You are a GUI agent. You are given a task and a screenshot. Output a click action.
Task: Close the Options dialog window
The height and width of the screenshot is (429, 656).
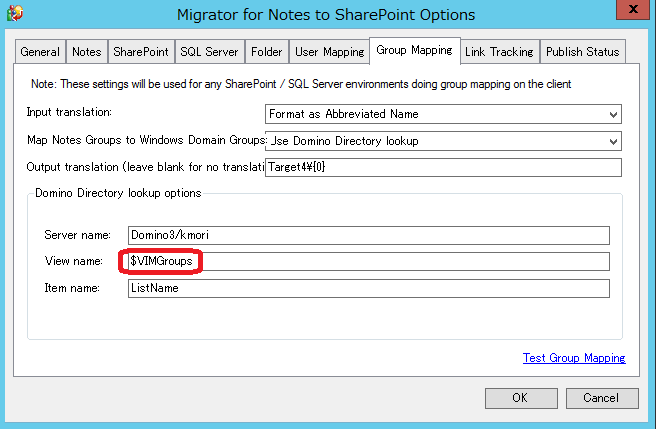click(x=632, y=9)
